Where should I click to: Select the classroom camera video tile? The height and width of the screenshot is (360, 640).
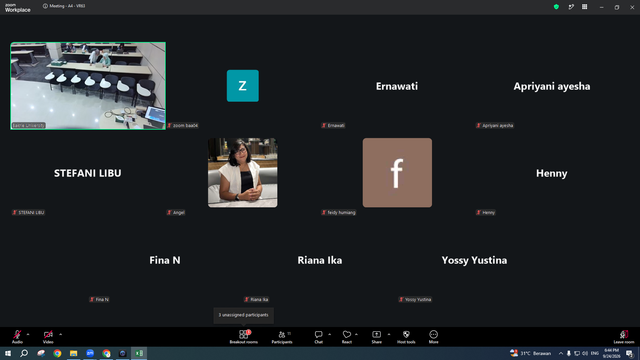point(88,86)
